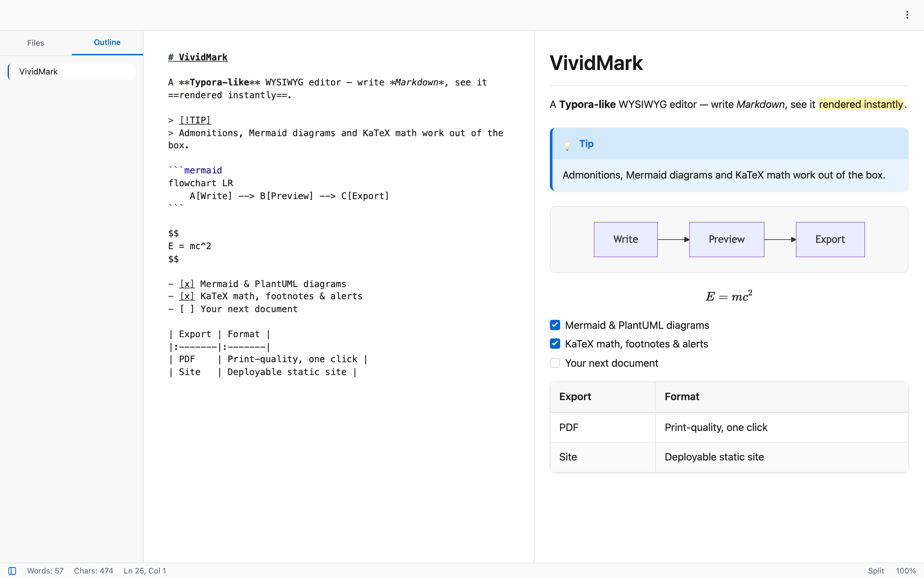This screenshot has height=578, width=924.
Task: Uncheck KaTeX math, footnotes & alerts checkbox
Action: click(x=555, y=344)
